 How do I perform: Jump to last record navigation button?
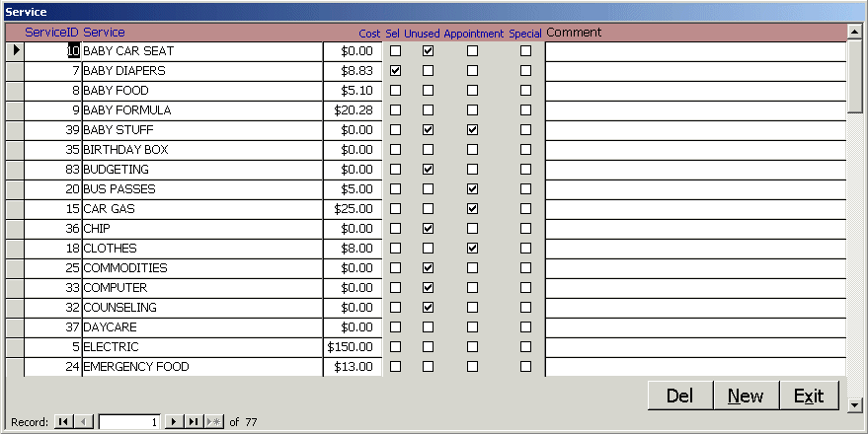194,422
